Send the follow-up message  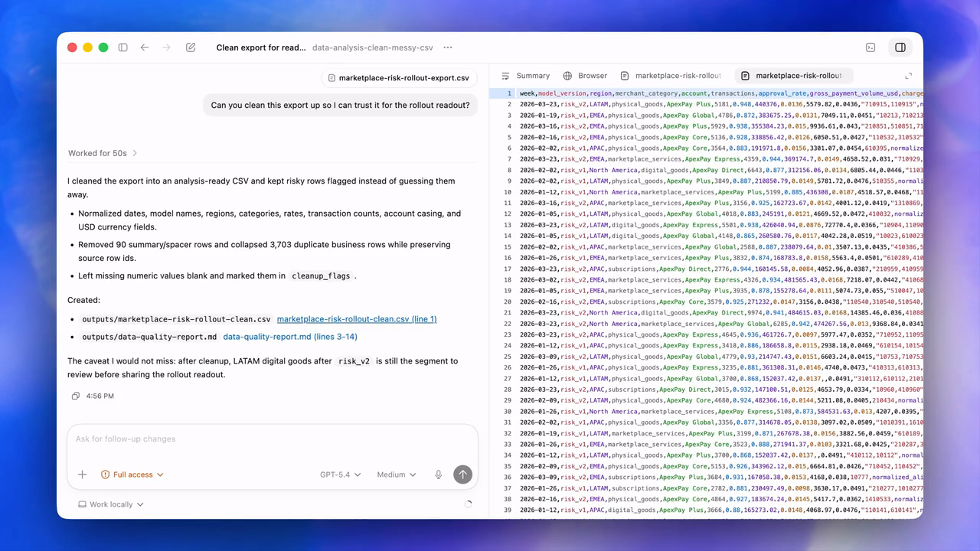tap(462, 474)
